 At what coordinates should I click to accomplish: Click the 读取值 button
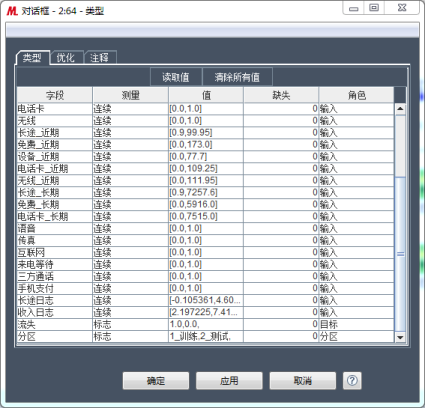coord(176,77)
